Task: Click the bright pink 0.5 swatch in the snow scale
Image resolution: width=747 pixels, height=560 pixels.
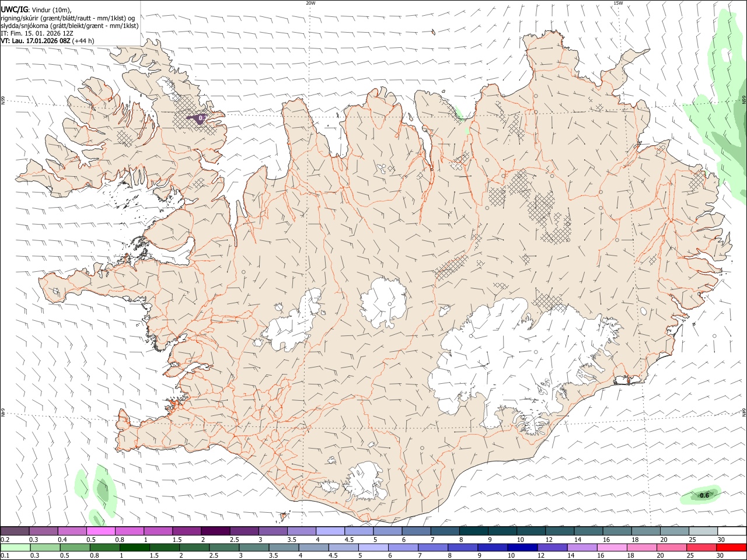Action: pos(100,531)
